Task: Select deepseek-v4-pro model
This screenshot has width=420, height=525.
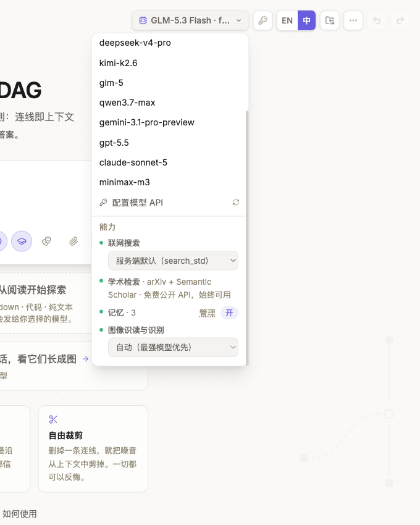Action: (x=169, y=43)
